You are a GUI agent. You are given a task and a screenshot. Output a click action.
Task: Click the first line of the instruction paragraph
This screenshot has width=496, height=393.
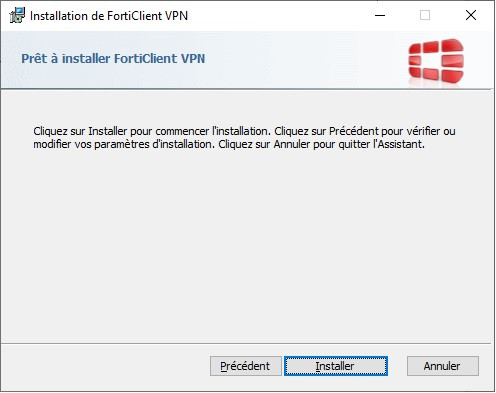[x=244, y=131]
